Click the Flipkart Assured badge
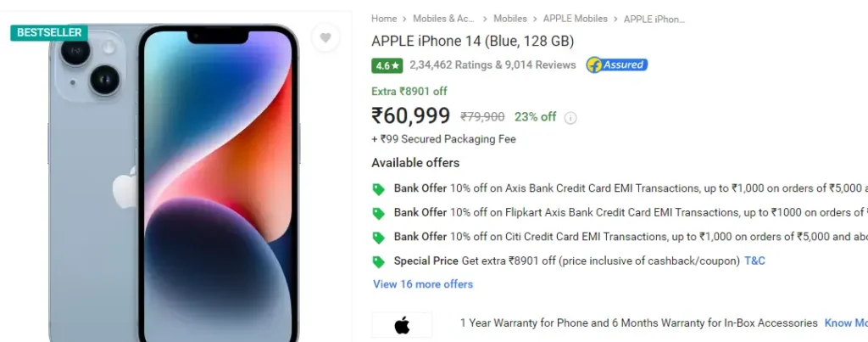The height and width of the screenshot is (342, 868). tap(617, 64)
